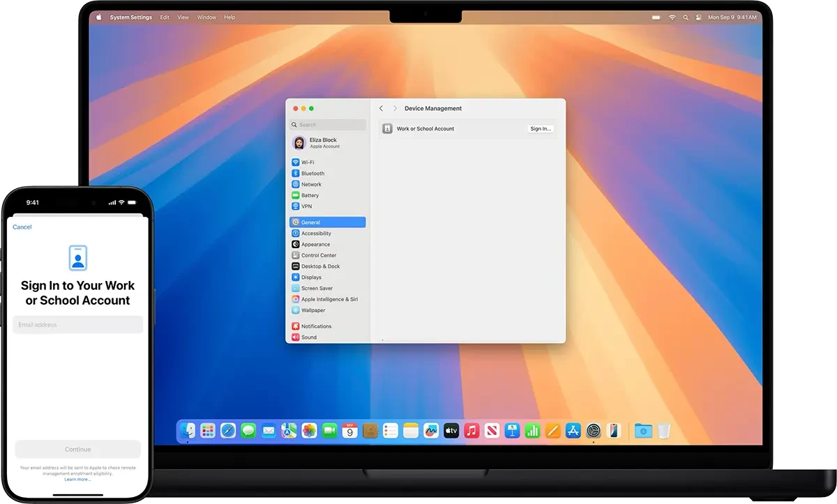Select Desktop & Dock in the sidebar
This screenshot has height=504, width=837.
[x=327, y=266]
